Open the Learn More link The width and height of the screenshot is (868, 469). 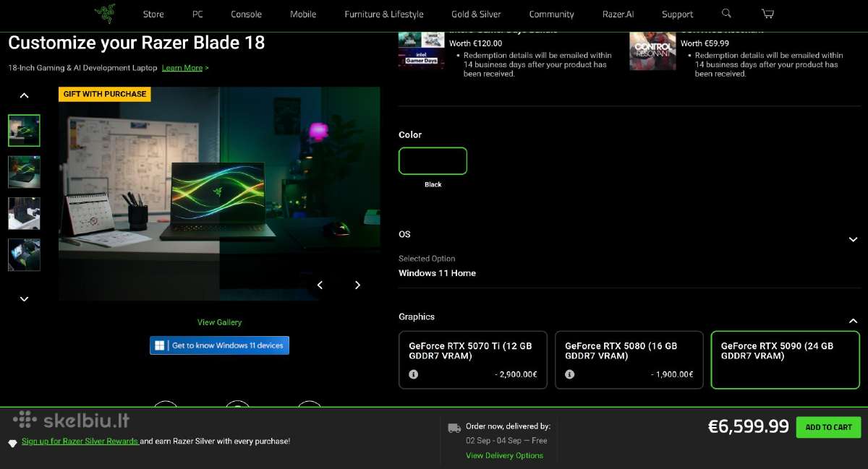click(x=182, y=68)
